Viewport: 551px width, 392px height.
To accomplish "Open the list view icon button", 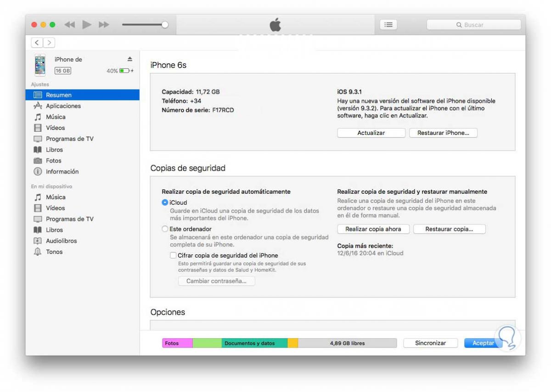I will [388, 25].
